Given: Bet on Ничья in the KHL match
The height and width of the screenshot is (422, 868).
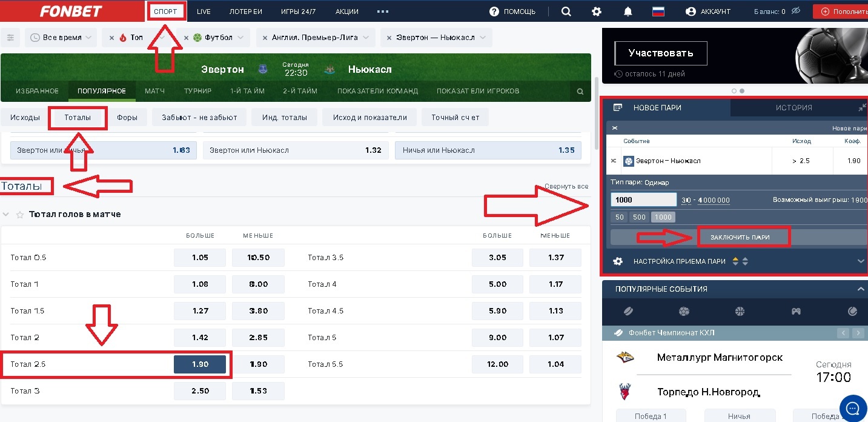Looking at the screenshot, I should pos(739,416).
